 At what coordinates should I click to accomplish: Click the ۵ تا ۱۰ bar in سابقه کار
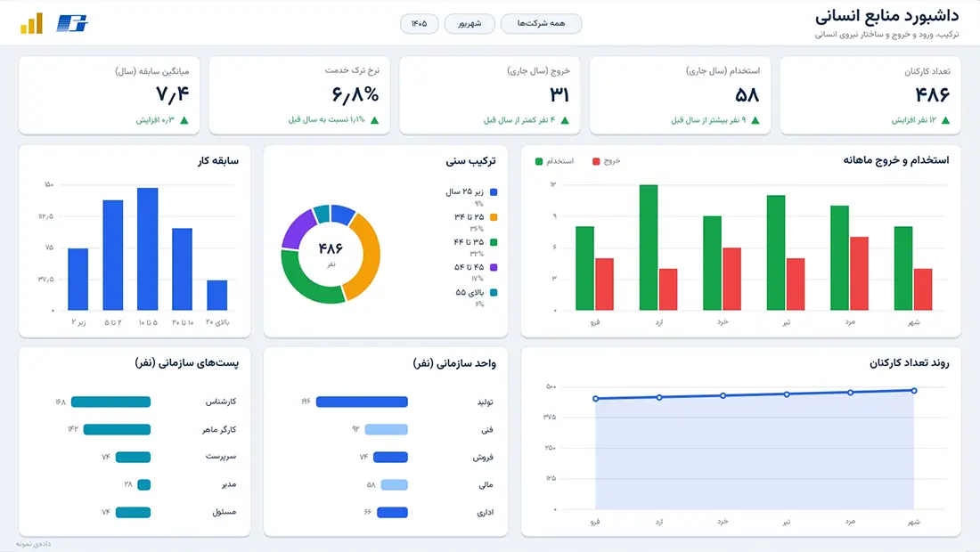tap(148, 249)
